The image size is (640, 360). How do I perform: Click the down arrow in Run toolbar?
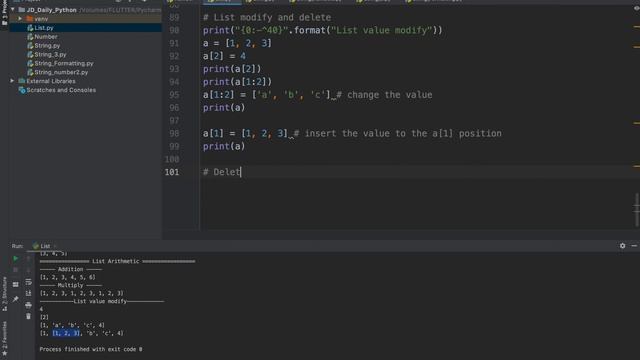[x=28, y=270]
